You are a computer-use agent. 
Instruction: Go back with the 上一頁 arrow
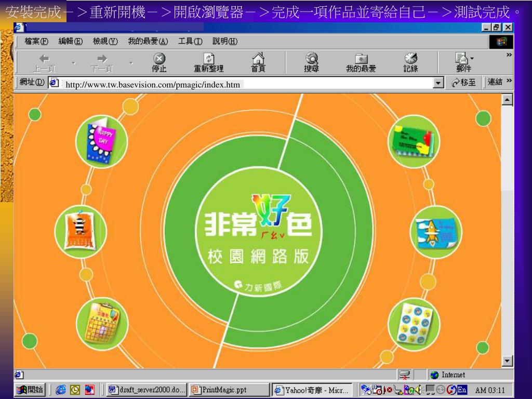[44, 63]
